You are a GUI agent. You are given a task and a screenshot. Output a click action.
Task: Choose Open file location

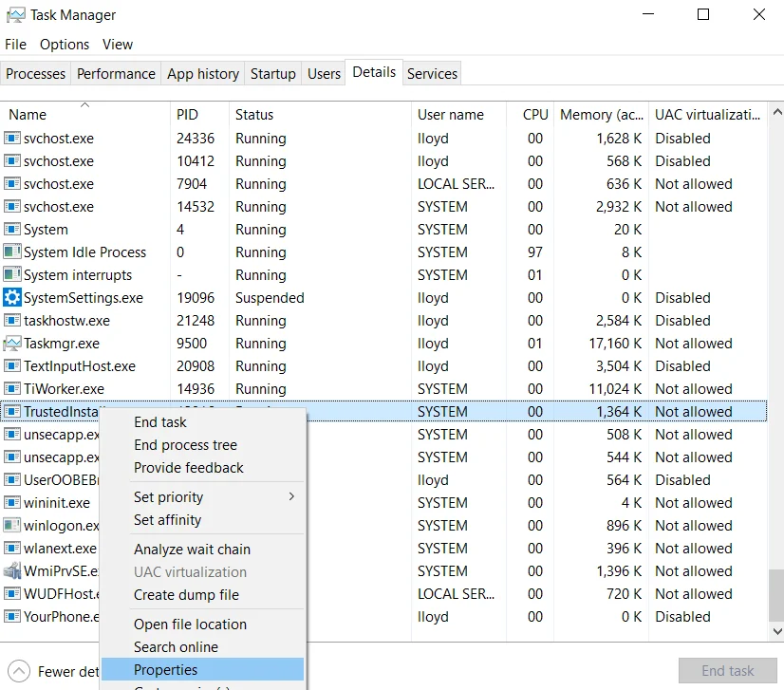click(203, 625)
